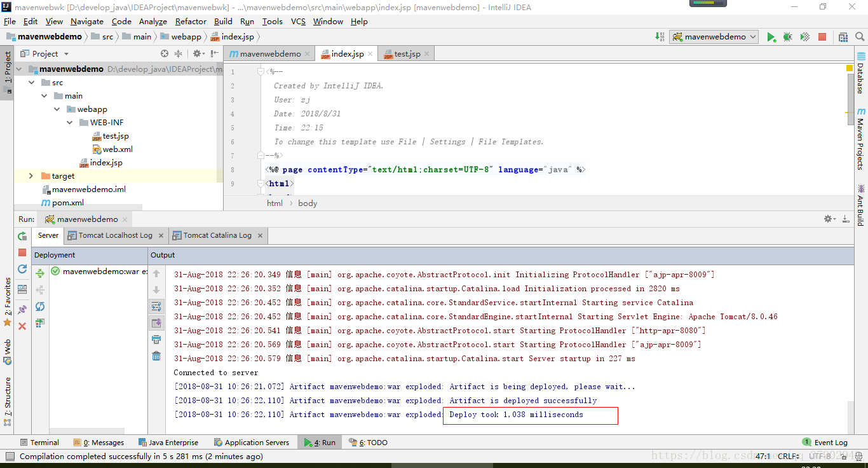Deploy All icon in Deployment panel
The height and width of the screenshot is (468, 868).
pos(40,273)
